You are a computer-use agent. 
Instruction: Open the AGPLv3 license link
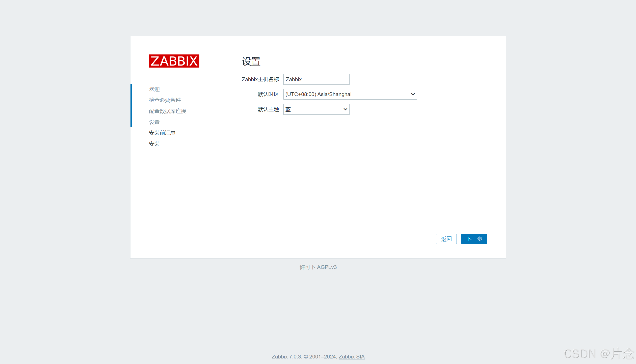click(x=327, y=267)
